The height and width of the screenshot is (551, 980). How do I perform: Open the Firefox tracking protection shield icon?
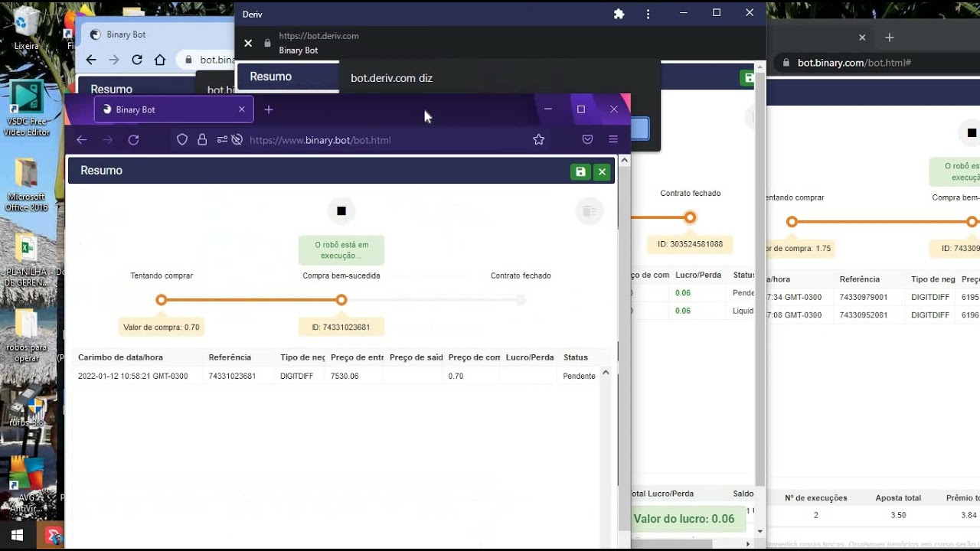[x=182, y=140]
